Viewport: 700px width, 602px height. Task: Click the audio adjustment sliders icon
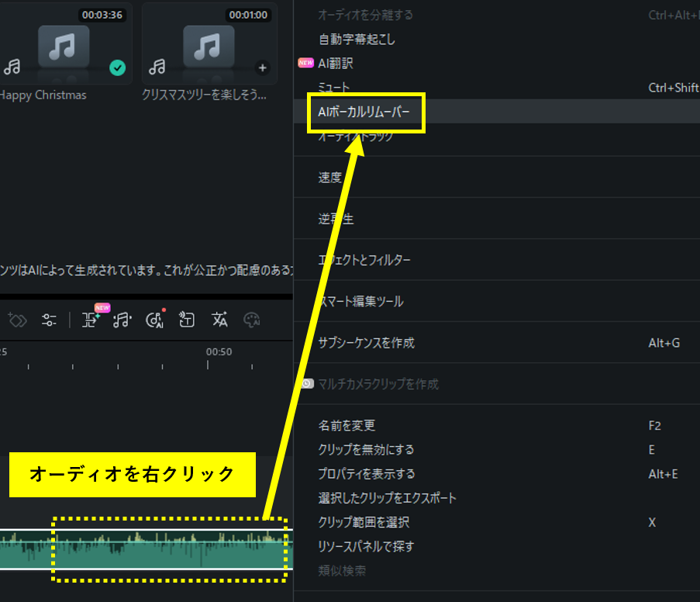(x=50, y=320)
